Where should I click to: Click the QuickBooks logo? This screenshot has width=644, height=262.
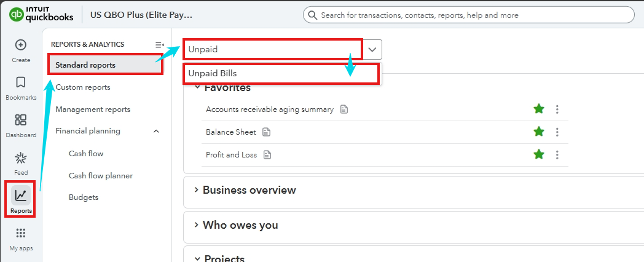coord(41,14)
